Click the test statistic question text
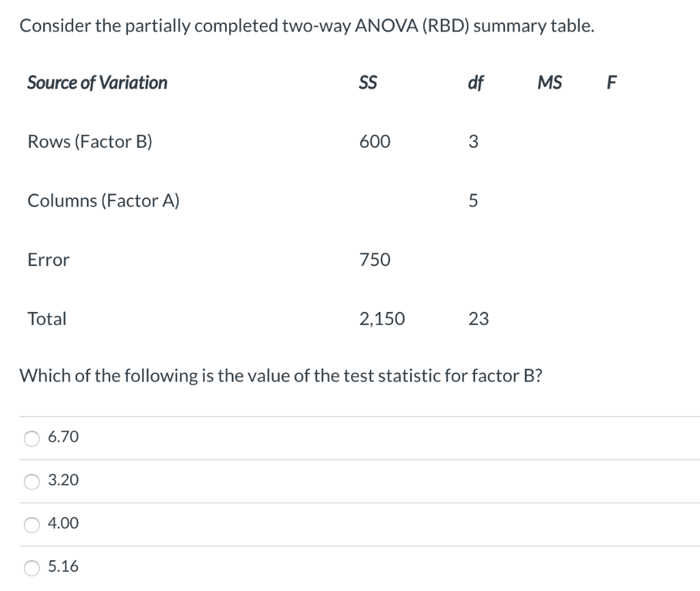 pyautogui.click(x=281, y=376)
